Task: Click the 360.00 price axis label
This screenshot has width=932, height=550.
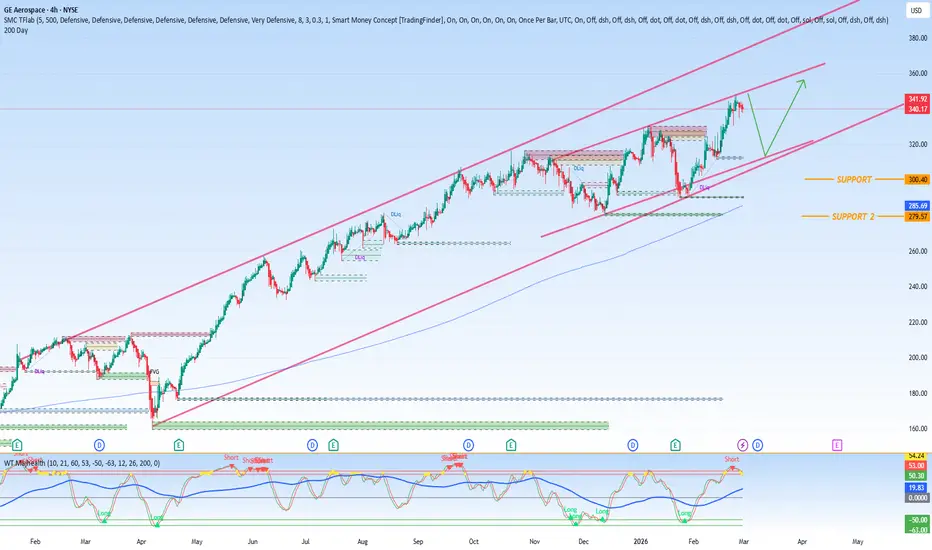Action: [918, 74]
